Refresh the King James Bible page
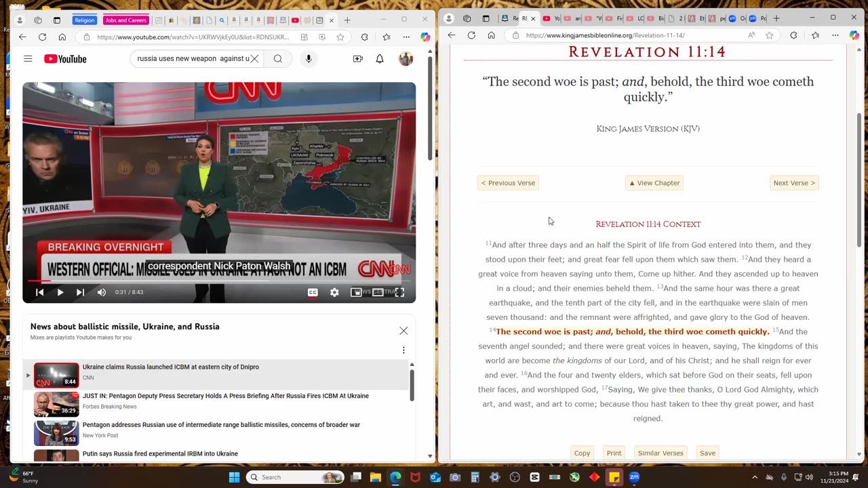 [471, 35]
